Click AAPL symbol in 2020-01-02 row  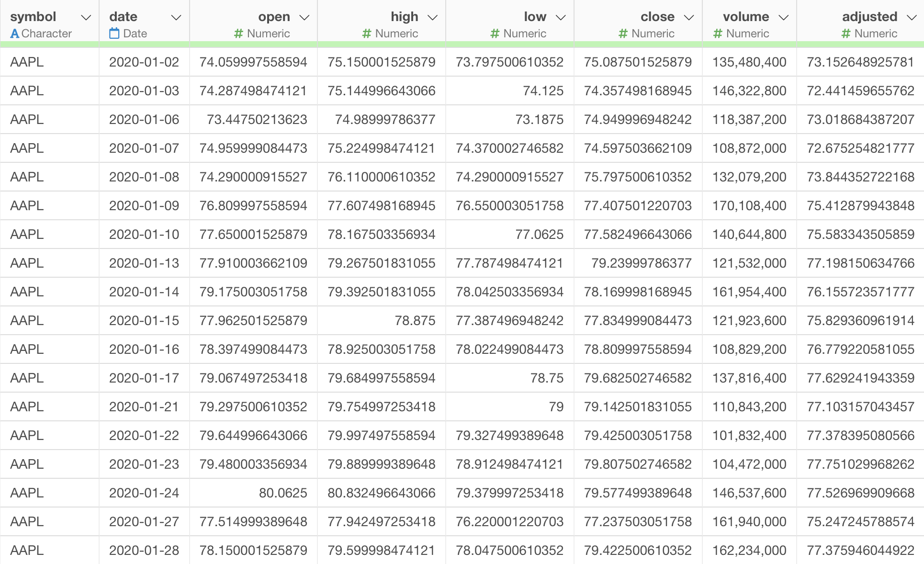[27, 62]
